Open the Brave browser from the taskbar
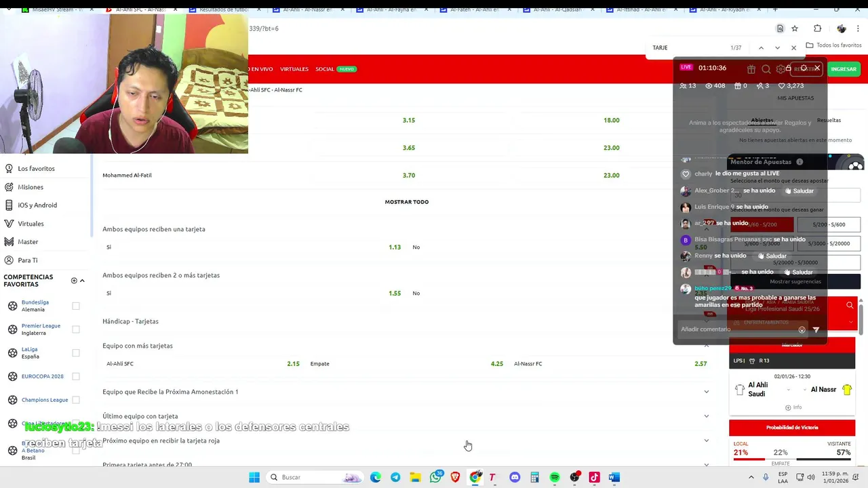The width and height of the screenshot is (868, 488). point(455,477)
